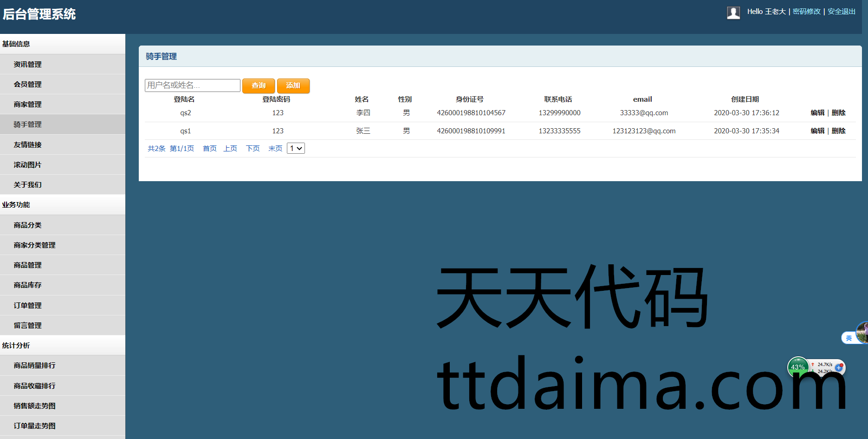Go to 下页 in pagination
Viewport: 868px width, 439px height.
coord(253,149)
